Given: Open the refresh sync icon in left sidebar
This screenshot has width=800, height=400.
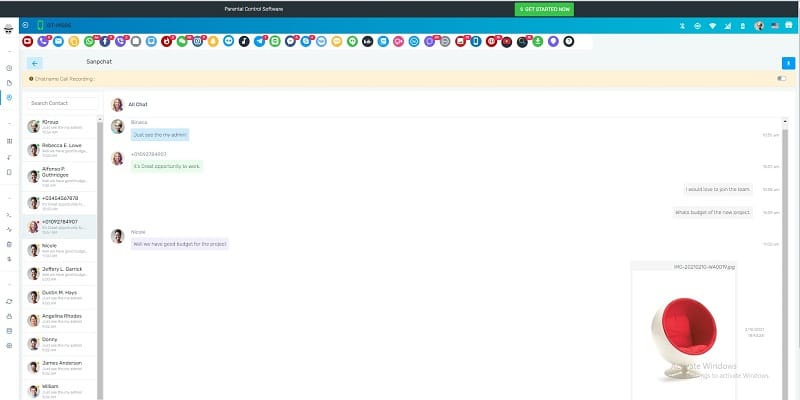Looking at the screenshot, I should pyautogui.click(x=9, y=302).
